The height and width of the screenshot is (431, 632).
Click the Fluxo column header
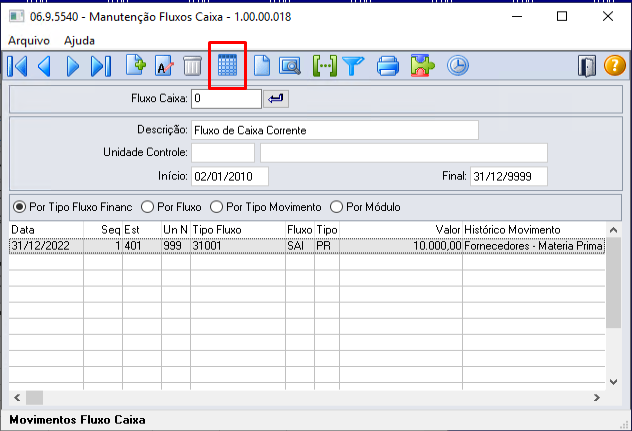[x=300, y=230]
